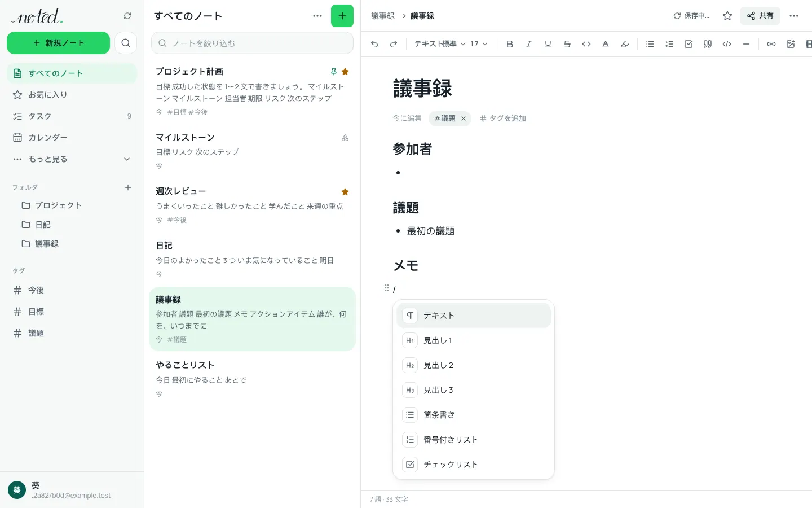Open the font size 17 dropdown
Viewport: 812px width, 508px height.
pos(479,44)
